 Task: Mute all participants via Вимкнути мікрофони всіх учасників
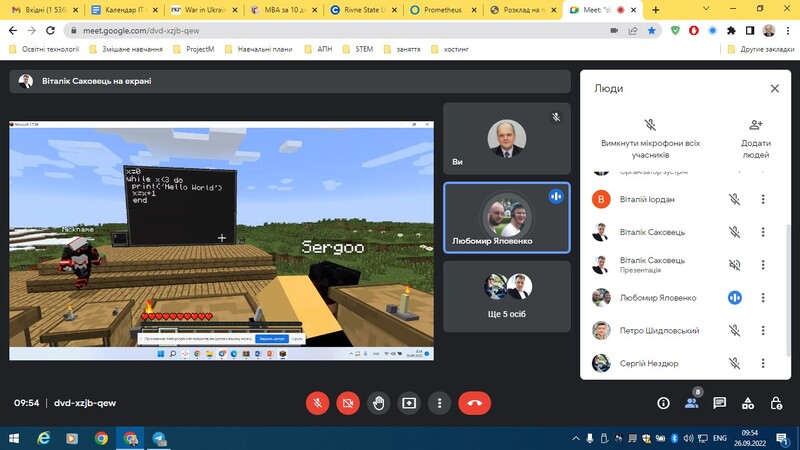[x=650, y=139]
